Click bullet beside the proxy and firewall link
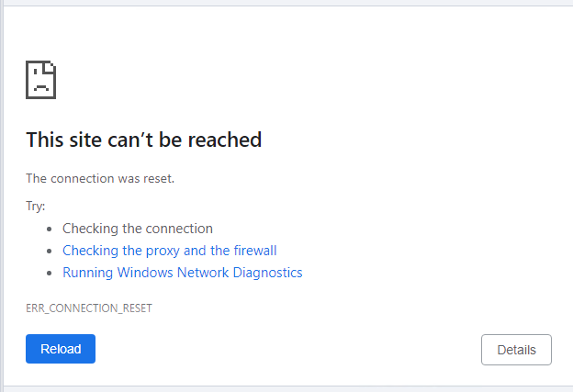Image resolution: width=573 pixels, height=392 pixels. [50, 252]
